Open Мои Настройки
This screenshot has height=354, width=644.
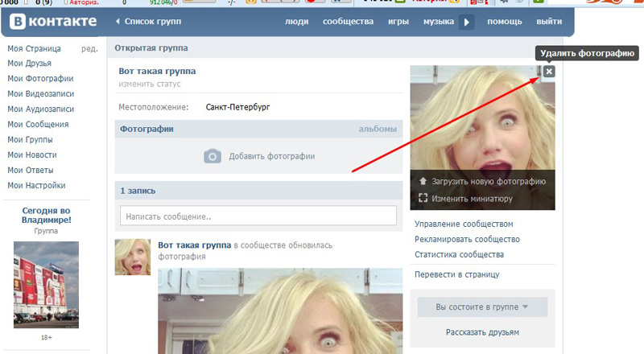point(36,185)
